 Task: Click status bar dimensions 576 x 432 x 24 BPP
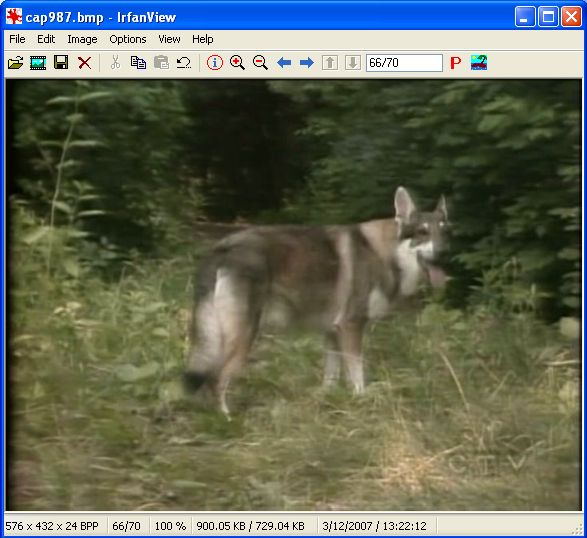(x=52, y=526)
